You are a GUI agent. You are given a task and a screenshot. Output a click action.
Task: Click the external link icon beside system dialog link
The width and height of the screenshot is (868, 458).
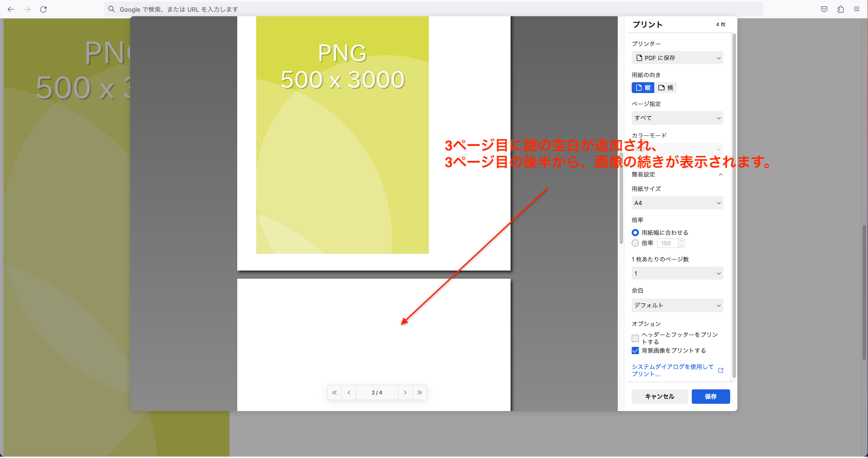pos(721,370)
